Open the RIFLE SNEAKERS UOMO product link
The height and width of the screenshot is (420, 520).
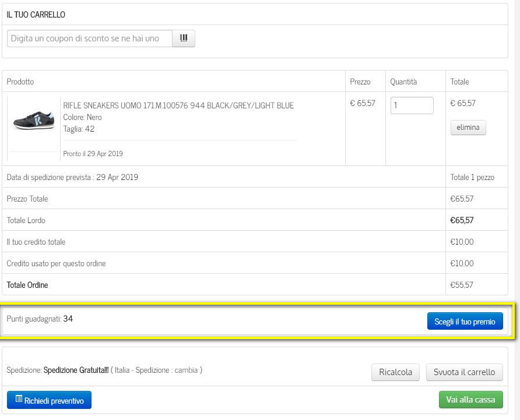click(x=178, y=105)
